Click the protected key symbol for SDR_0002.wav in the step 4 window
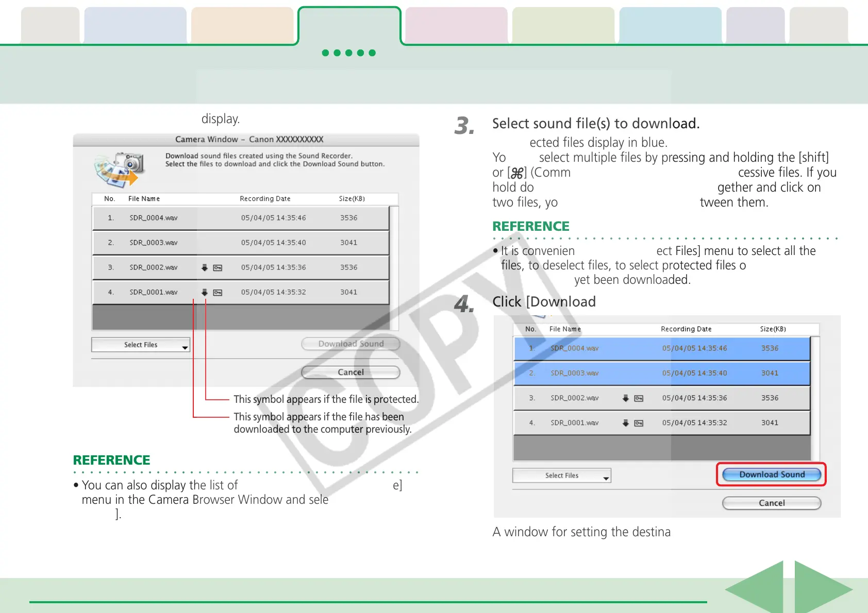Screen dimensions: 868x613 coord(639,399)
